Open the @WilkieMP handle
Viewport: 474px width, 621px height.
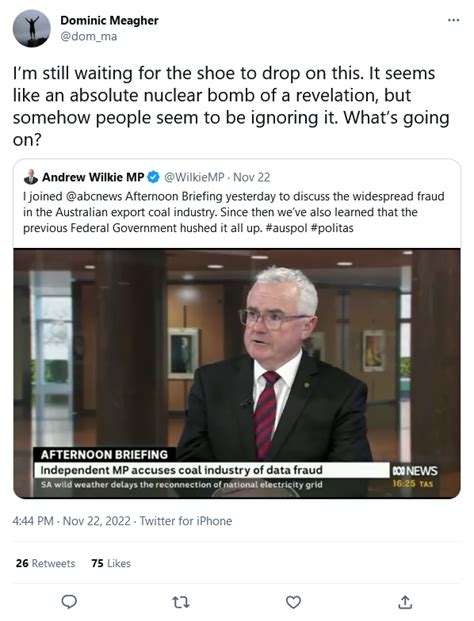pyautogui.click(x=194, y=177)
